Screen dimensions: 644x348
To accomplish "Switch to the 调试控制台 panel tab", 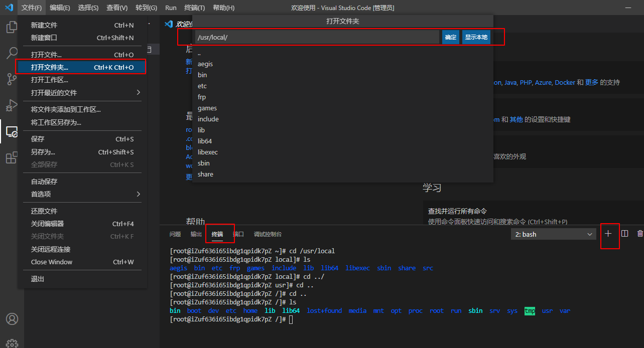I will 268,234.
